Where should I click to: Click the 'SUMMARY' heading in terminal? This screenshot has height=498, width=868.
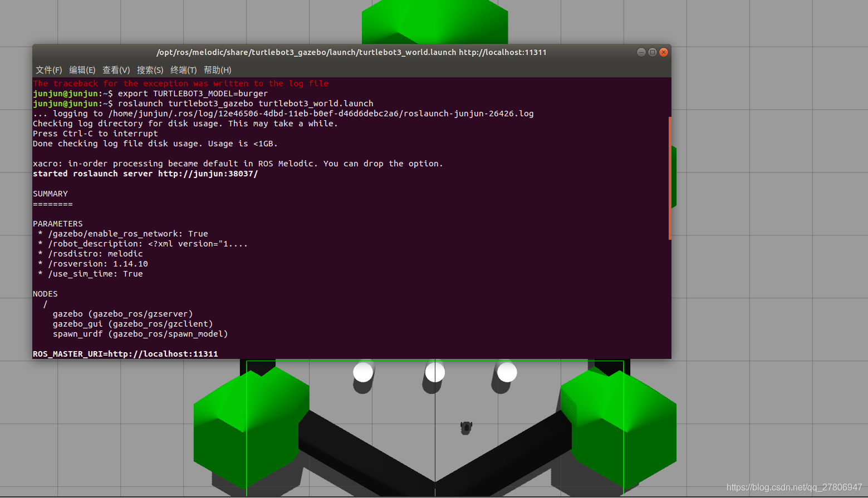pyautogui.click(x=50, y=194)
